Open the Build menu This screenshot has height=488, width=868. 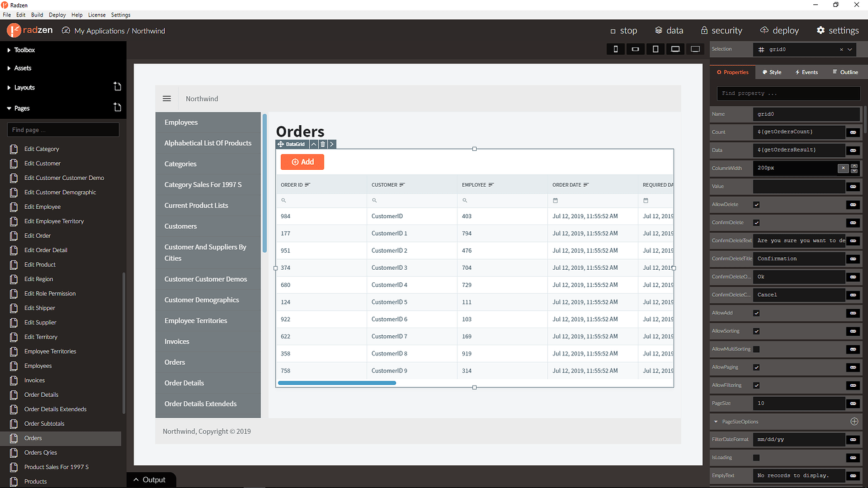point(38,14)
